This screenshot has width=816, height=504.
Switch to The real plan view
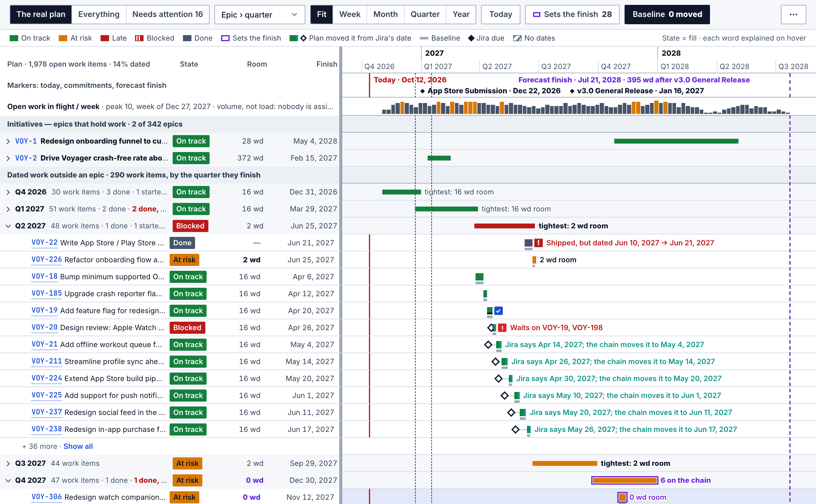pos(41,14)
